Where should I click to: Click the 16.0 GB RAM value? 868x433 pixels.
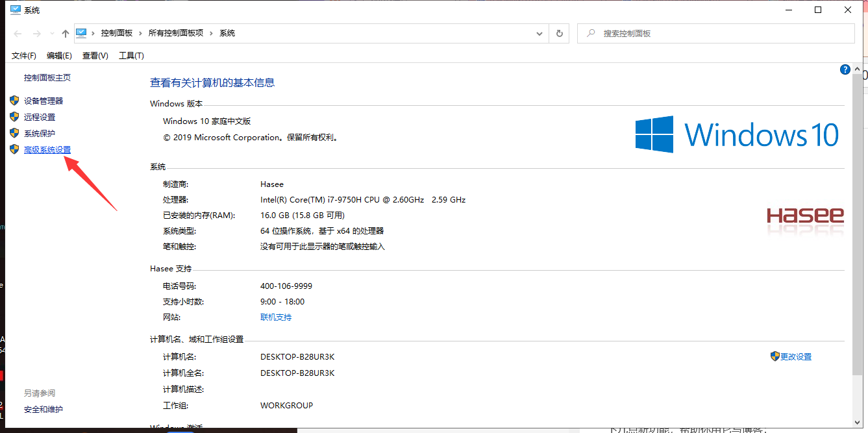(x=303, y=216)
